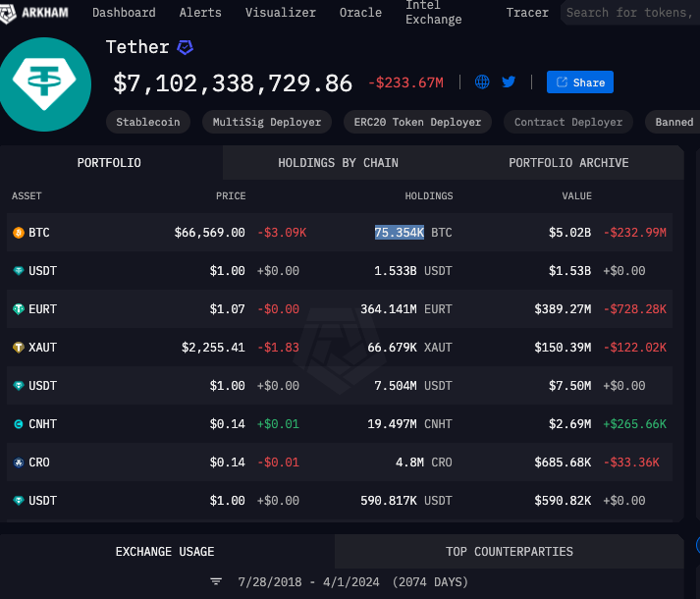The image size is (700, 599).
Task: Select the Banned tag
Action: [673, 122]
